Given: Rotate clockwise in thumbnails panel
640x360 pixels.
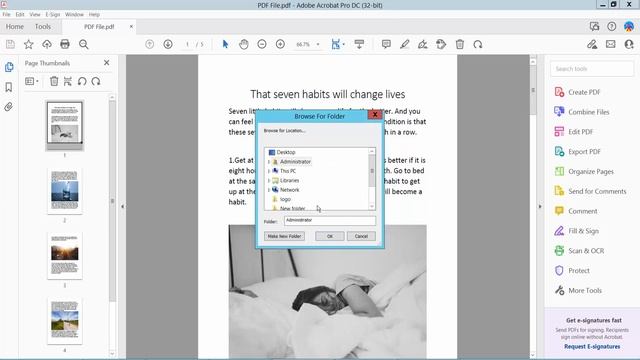Looking at the screenshot, I should (96, 81).
